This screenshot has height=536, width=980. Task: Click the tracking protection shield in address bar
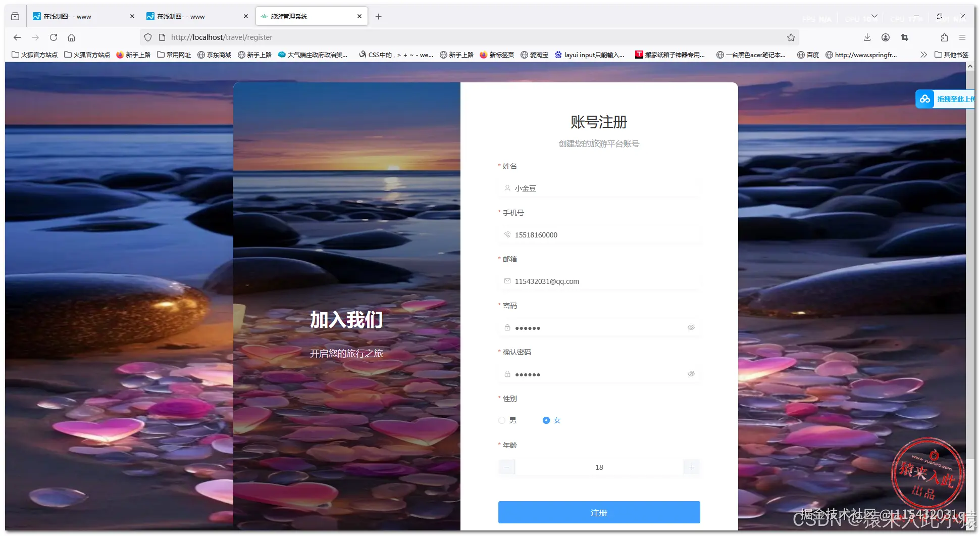coord(147,37)
